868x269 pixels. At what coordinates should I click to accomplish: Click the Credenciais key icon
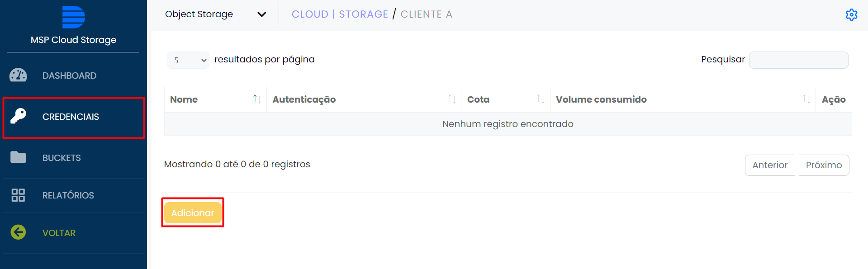point(18,116)
